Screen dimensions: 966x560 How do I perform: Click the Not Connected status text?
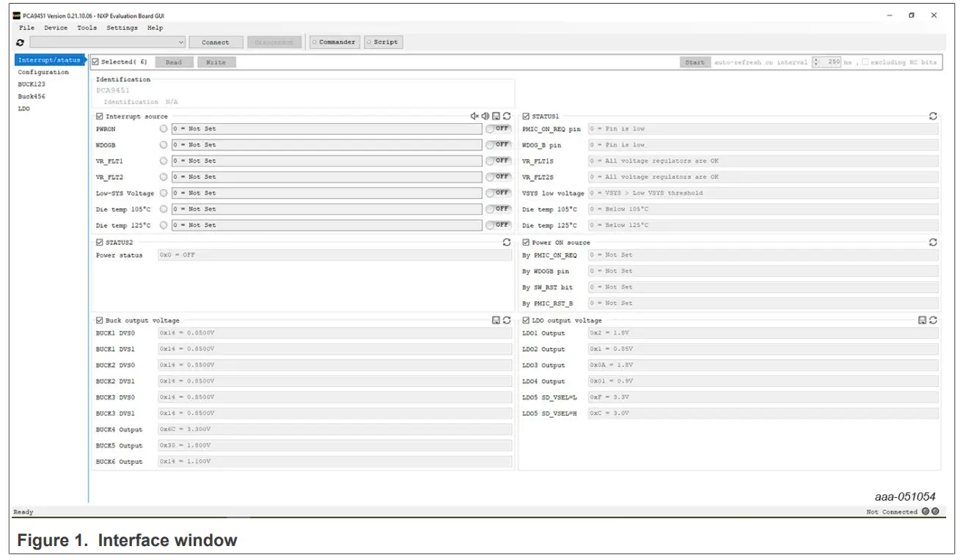click(x=891, y=512)
